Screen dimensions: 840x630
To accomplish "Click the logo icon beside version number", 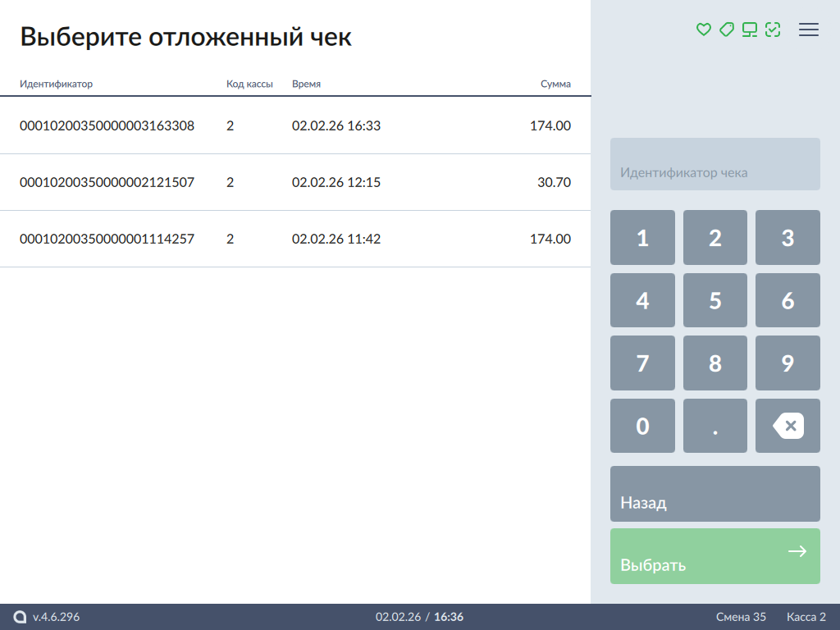I will (x=21, y=617).
